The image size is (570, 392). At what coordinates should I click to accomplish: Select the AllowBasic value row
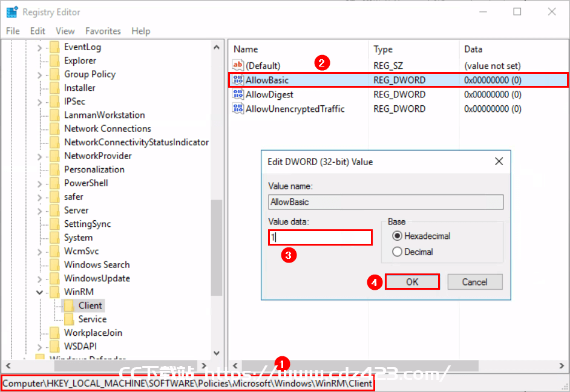coord(398,80)
